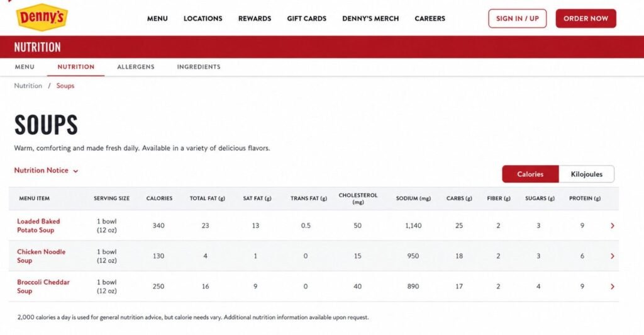Screen dimensions: 644x335
Task: Click the 50 cholesterol value
Action: (x=358, y=225)
